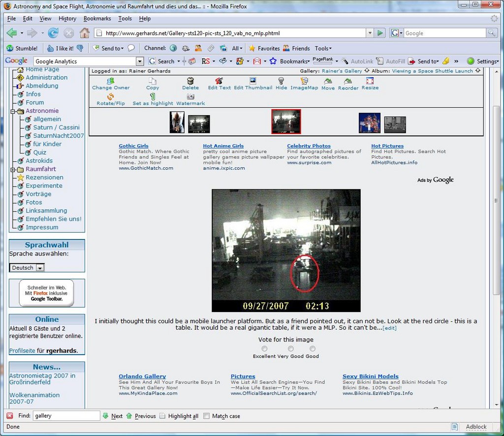Open the StumbleUpon Tools dropdown
Image resolution: width=504 pixels, height=436 pixels.
[323, 48]
